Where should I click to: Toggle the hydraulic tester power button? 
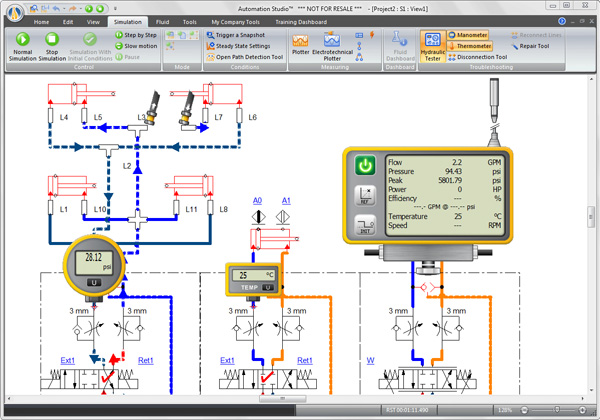365,165
